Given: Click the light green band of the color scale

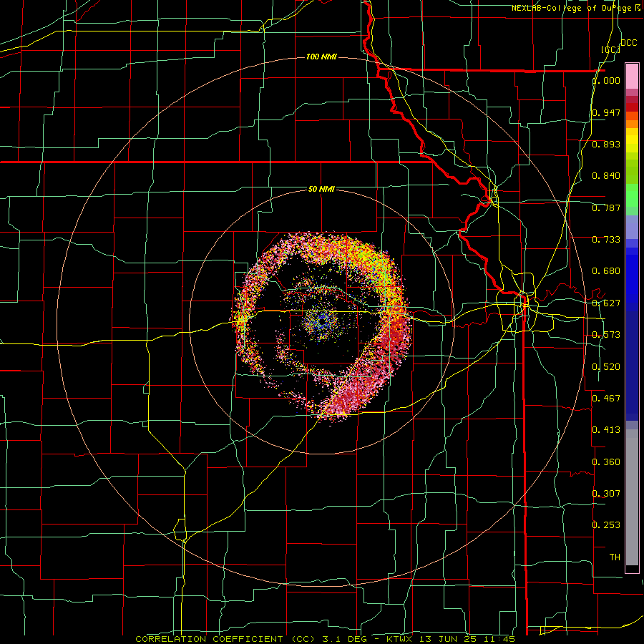Looking at the screenshot, I should [x=632, y=195].
